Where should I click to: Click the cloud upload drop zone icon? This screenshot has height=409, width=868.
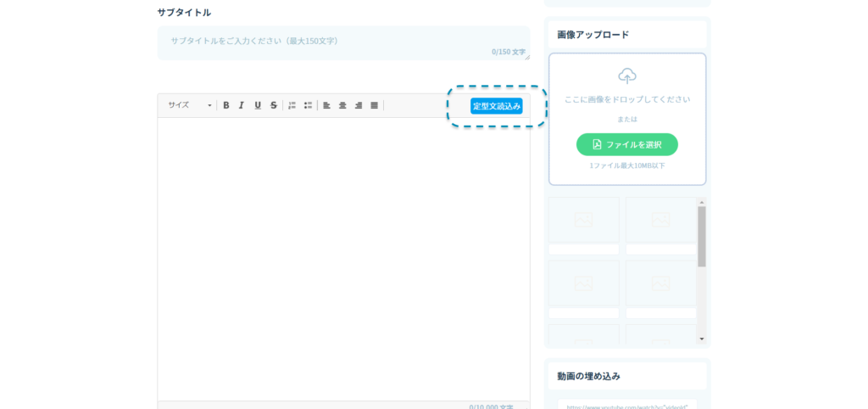[627, 76]
